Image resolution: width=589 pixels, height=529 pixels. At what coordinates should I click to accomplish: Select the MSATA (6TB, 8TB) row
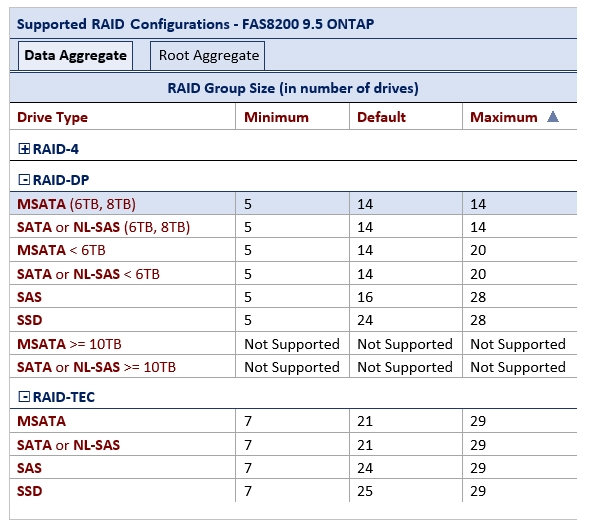[293, 204]
